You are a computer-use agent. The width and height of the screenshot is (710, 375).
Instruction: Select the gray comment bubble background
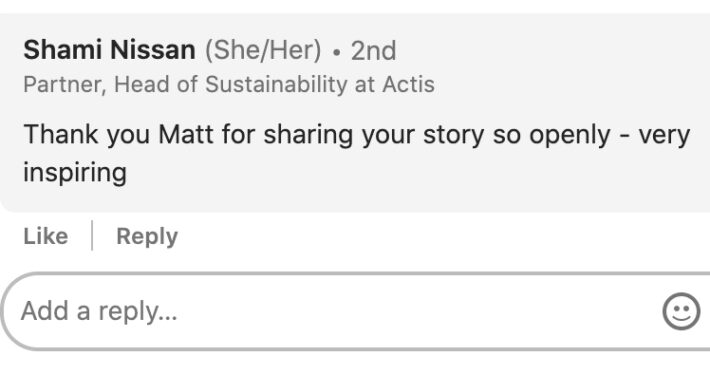pyautogui.click(x=355, y=112)
